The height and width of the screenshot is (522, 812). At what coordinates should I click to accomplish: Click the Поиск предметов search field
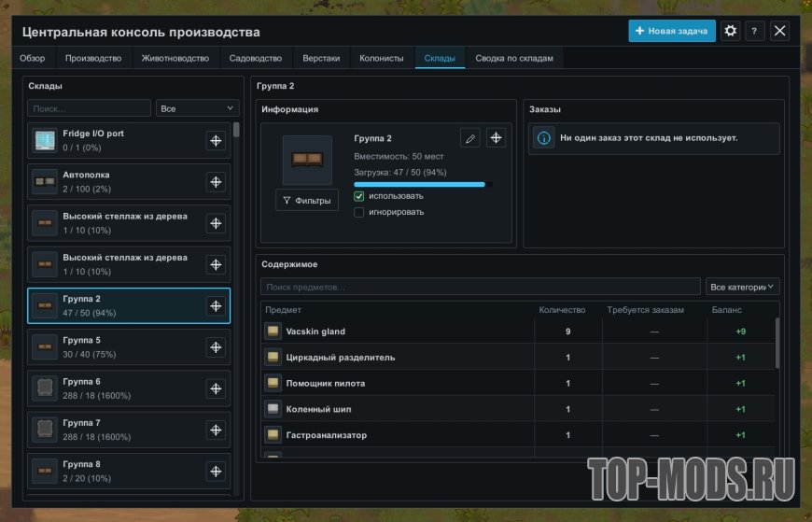click(x=480, y=287)
